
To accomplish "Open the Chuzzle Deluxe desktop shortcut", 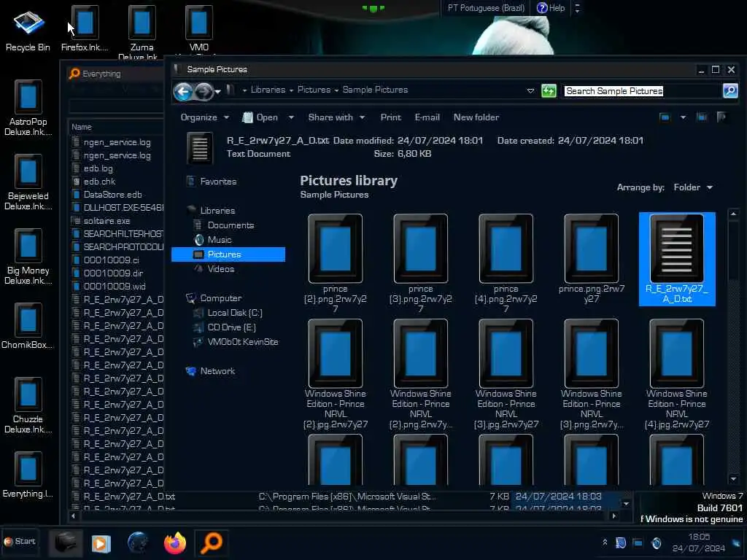I will [x=28, y=405].
